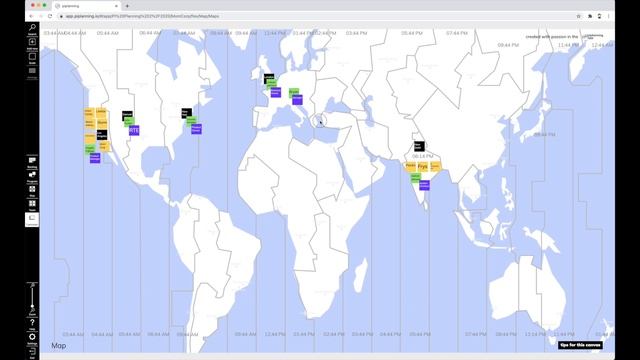The width and height of the screenshot is (640, 360).
Task: Click the Exit icon at sidebar bottom
Action: [x=32, y=352]
